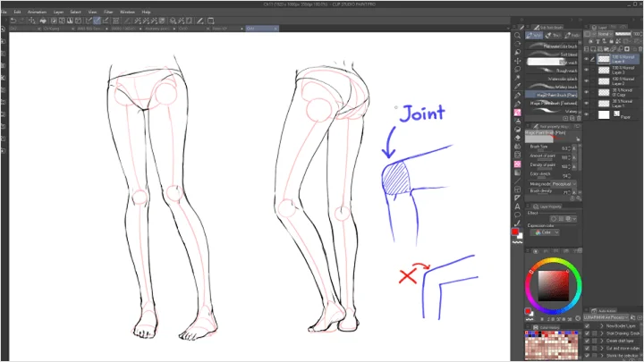Delete layer using the Layer panel trash icon
Image resolution: width=644 pixels, height=362 pixels.
coord(640,49)
